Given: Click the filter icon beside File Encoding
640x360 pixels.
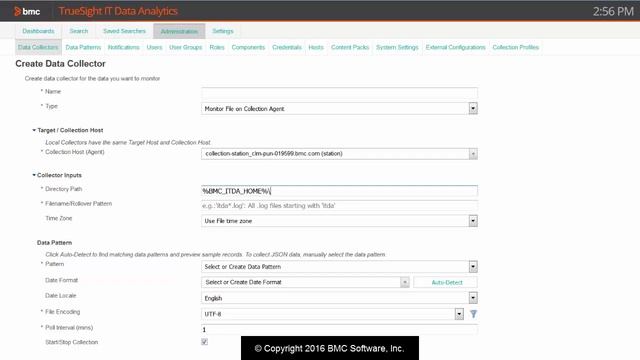Looking at the screenshot, I should (x=473, y=314).
